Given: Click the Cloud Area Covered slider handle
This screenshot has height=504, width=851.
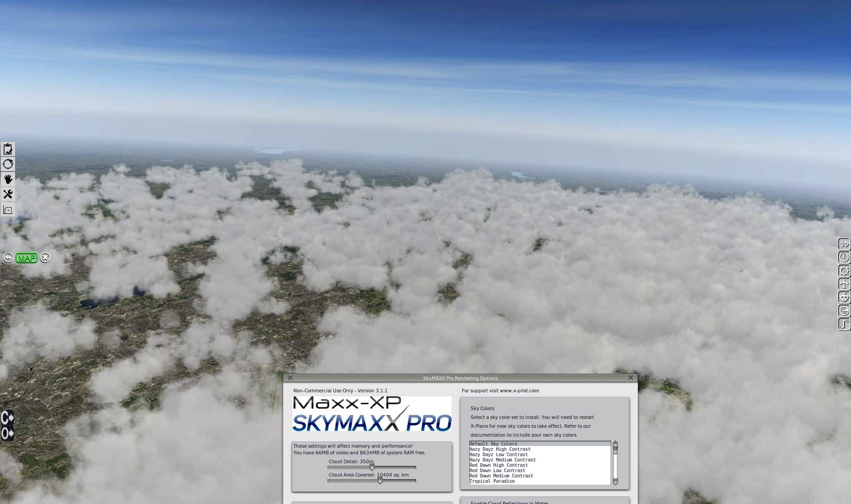Looking at the screenshot, I should (380, 481).
